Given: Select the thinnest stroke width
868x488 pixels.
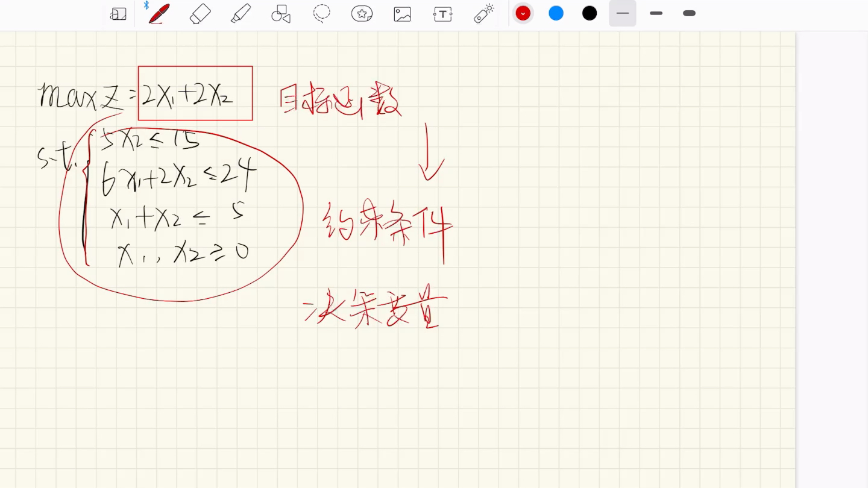Looking at the screenshot, I should [623, 13].
